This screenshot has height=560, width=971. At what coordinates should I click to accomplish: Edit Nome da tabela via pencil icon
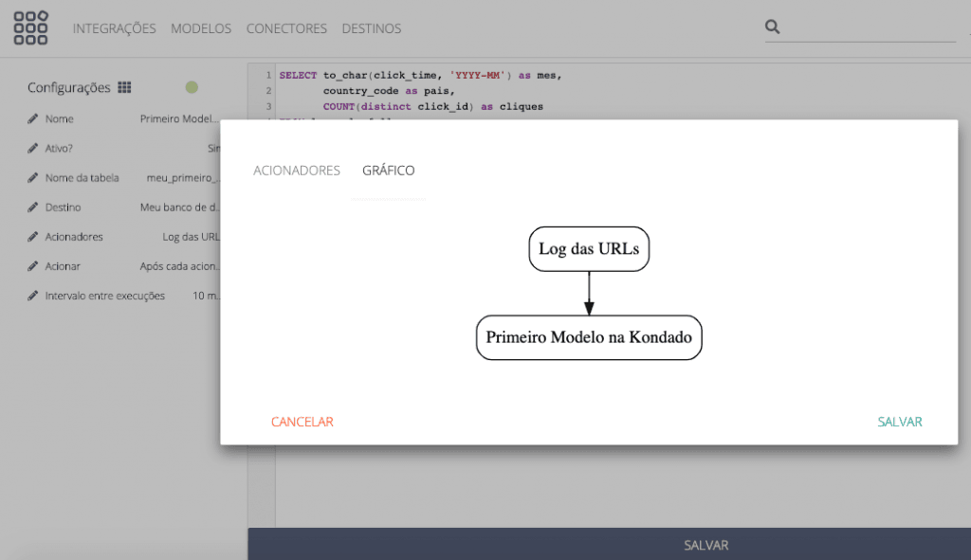coord(33,178)
